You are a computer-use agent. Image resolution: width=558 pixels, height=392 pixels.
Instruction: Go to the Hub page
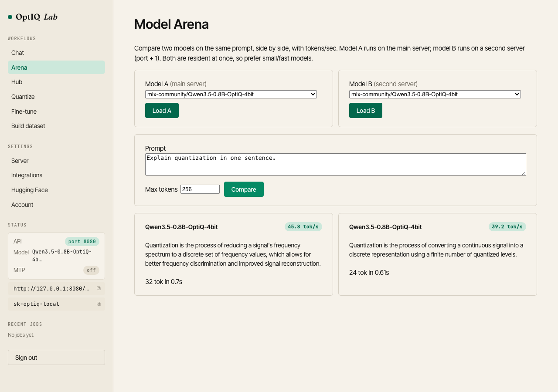pyautogui.click(x=56, y=82)
